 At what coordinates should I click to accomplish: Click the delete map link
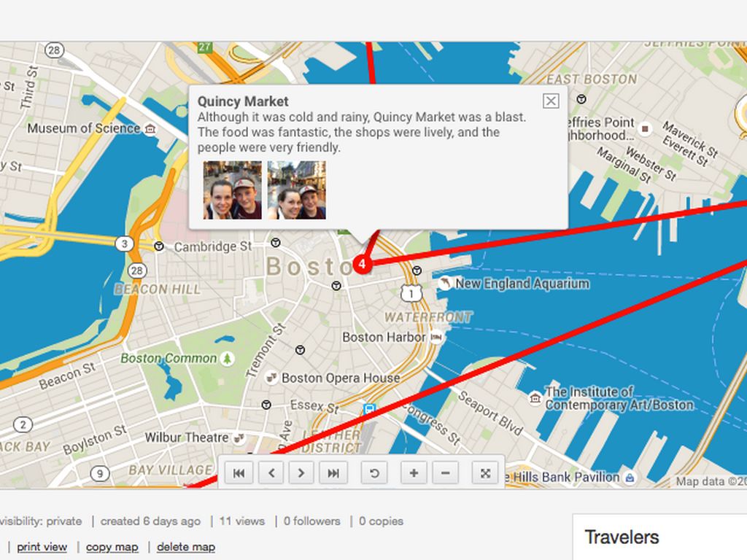click(186, 547)
